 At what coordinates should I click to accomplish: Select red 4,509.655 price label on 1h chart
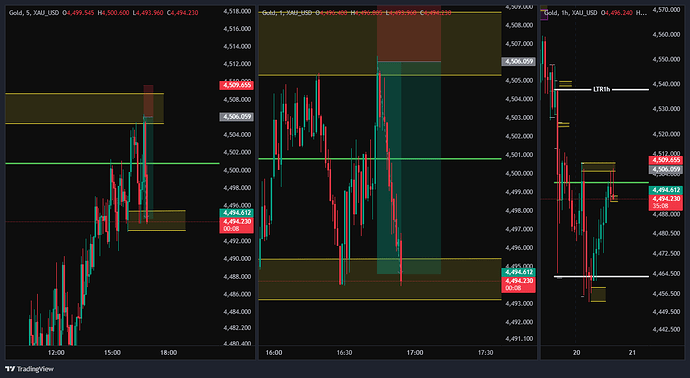click(666, 160)
